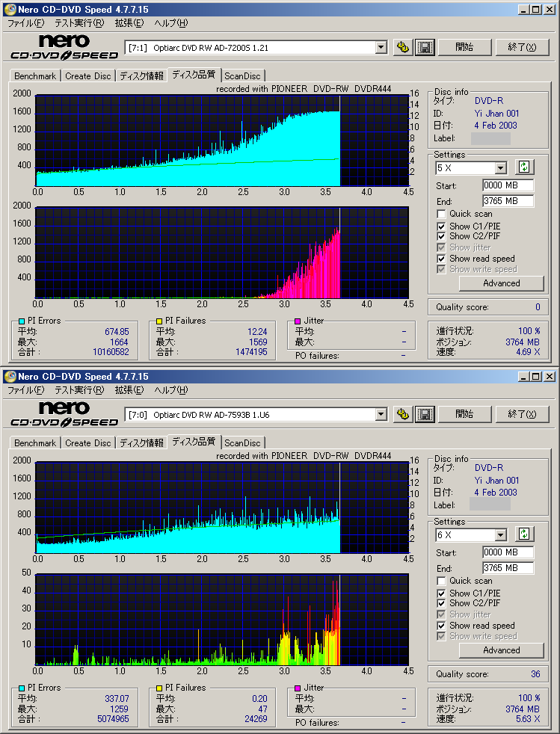The height and width of the screenshot is (734, 560).
Task: Open the AD-7593B drive selection dropdown
Action: 381,414
